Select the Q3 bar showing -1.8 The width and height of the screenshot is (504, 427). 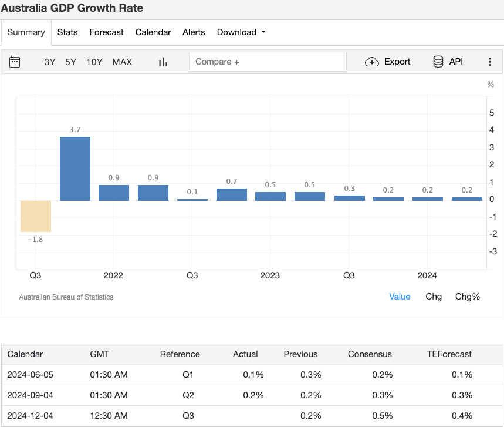pyautogui.click(x=35, y=216)
